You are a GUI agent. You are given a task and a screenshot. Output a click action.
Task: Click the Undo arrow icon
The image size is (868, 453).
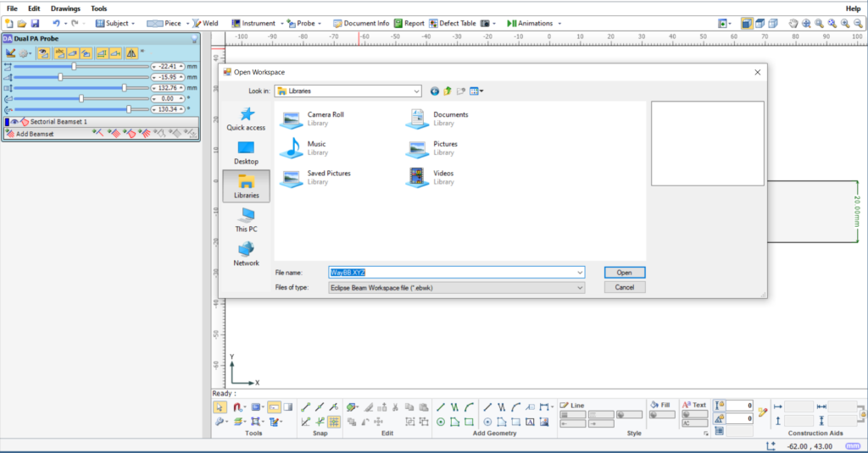click(56, 23)
